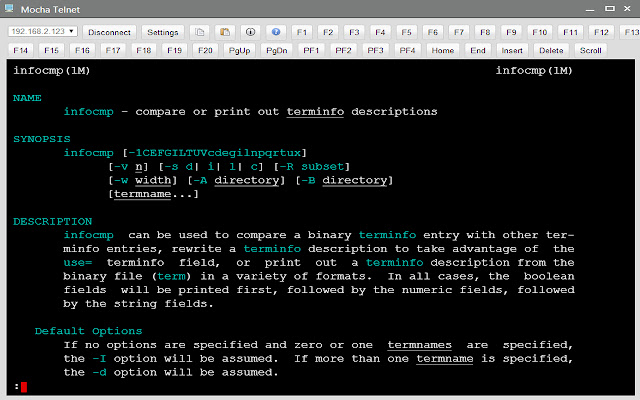640x400 pixels.
Task: Send the F5 key
Action: [406, 32]
